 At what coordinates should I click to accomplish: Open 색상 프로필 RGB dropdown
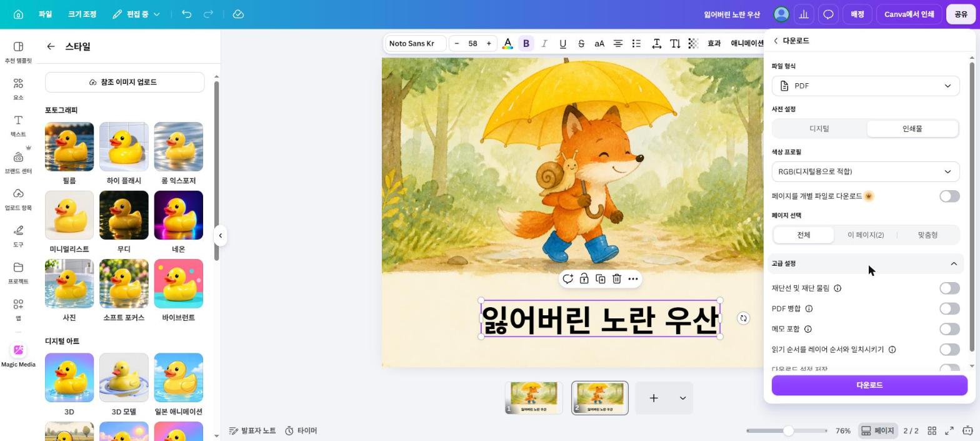[866, 171]
